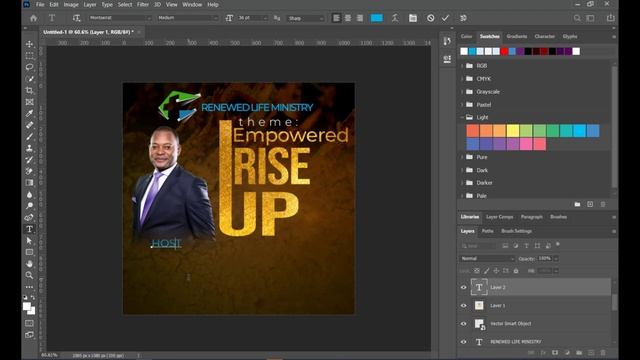Image resolution: width=640 pixels, height=360 pixels.
Task: Pick the red recent swatch
Action: 504,51
